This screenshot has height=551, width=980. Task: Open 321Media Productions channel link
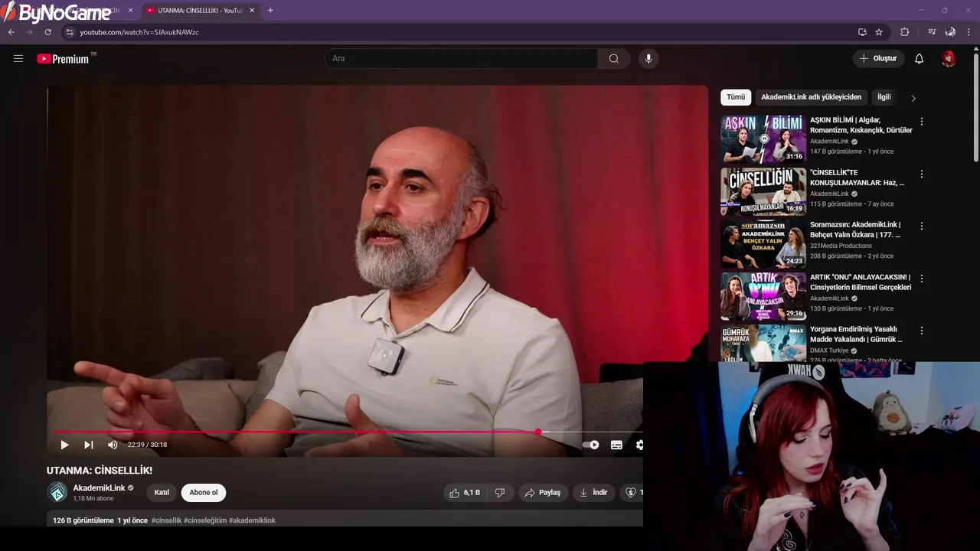(841, 246)
